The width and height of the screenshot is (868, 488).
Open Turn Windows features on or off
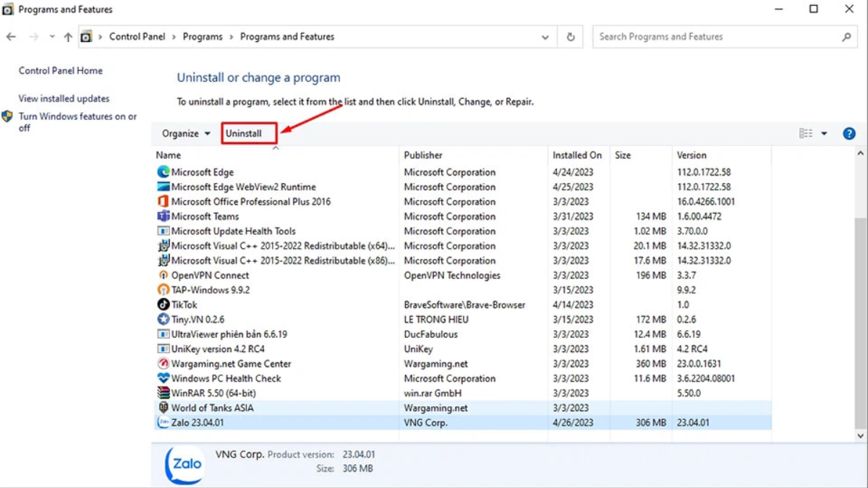click(x=77, y=121)
